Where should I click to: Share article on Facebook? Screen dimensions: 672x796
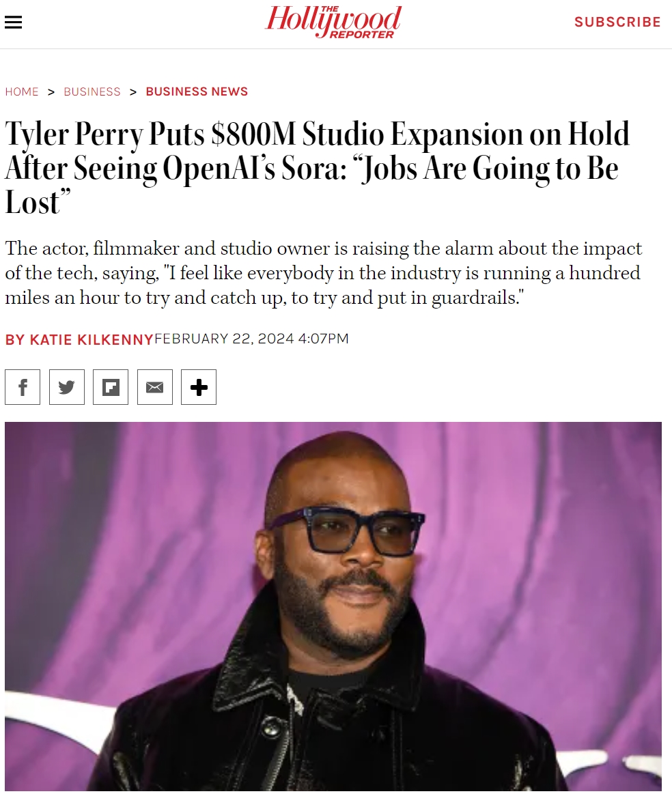pyautogui.click(x=23, y=387)
